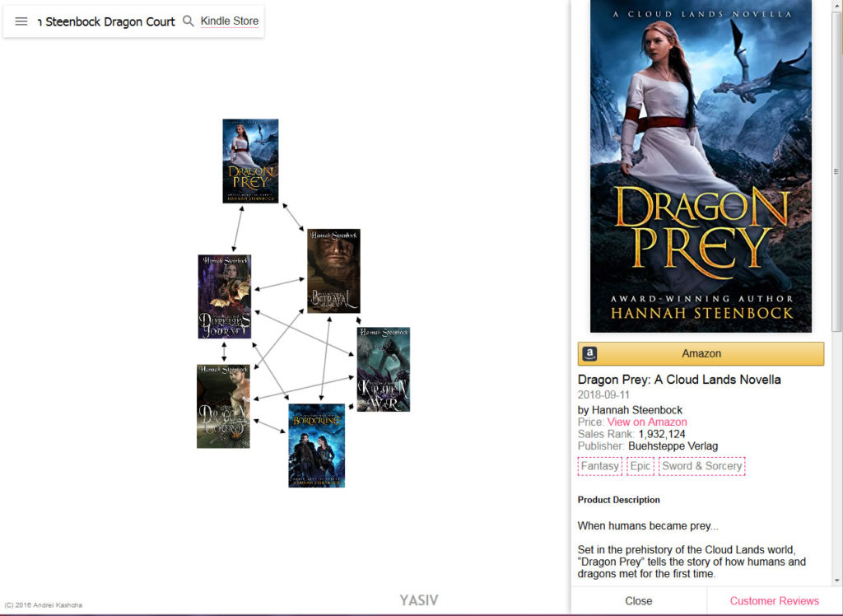Viewport: 843px width, 616px height.
Task: Click the yellow Amazon button
Action: coord(701,353)
